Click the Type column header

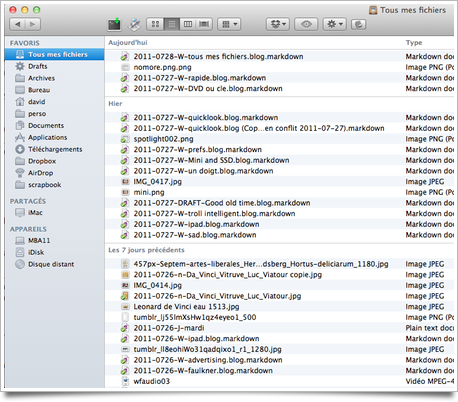click(x=414, y=43)
